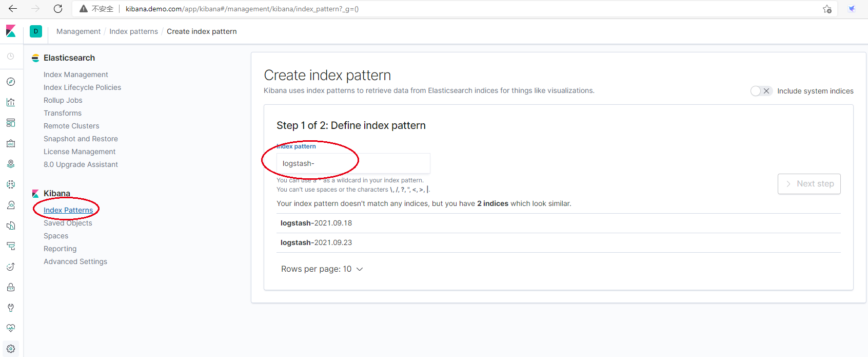The width and height of the screenshot is (868, 357).
Task: Add page to favorites star icon
Action: pyautogui.click(x=827, y=9)
